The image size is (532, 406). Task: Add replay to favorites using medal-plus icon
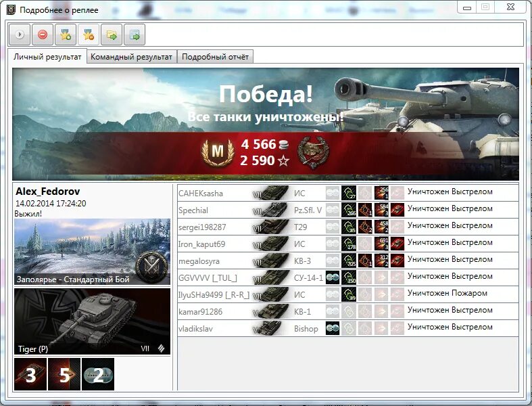[x=66, y=35]
